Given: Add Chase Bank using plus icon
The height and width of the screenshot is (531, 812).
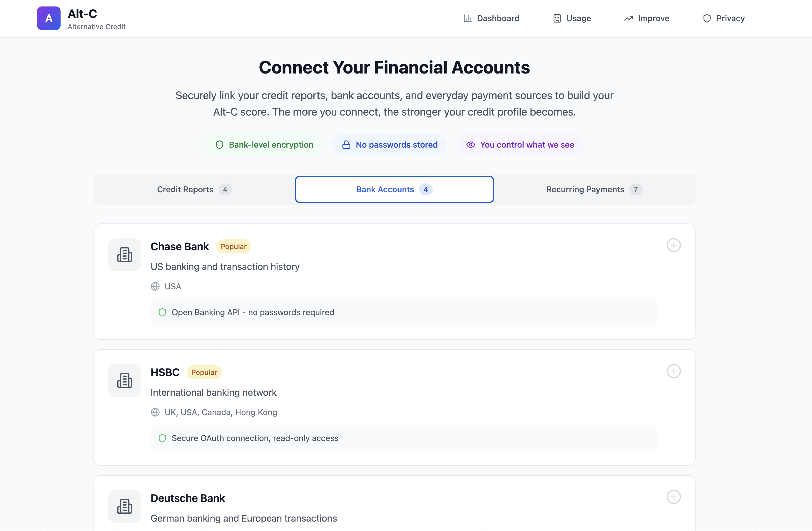Looking at the screenshot, I should click(x=674, y=246).
